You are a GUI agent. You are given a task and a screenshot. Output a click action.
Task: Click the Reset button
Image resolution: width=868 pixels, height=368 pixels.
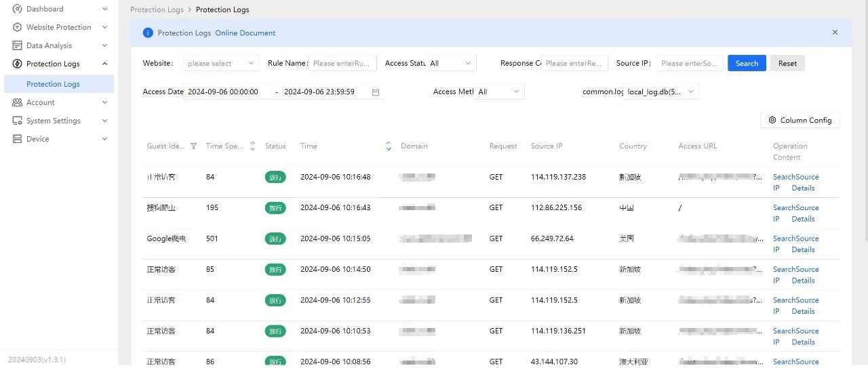coord(787,63)
